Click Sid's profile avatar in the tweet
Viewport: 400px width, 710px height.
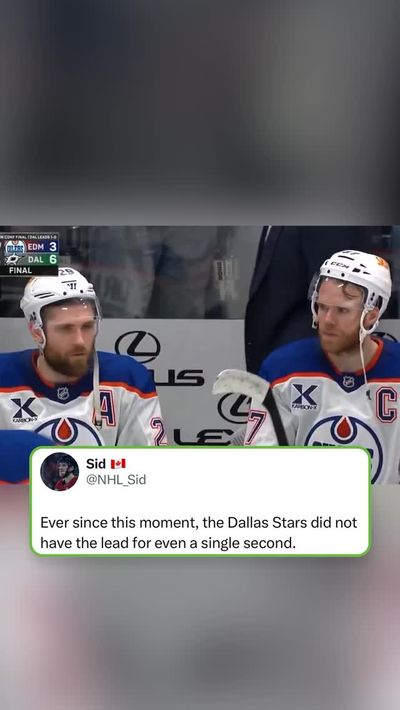[x=59, y=471]
